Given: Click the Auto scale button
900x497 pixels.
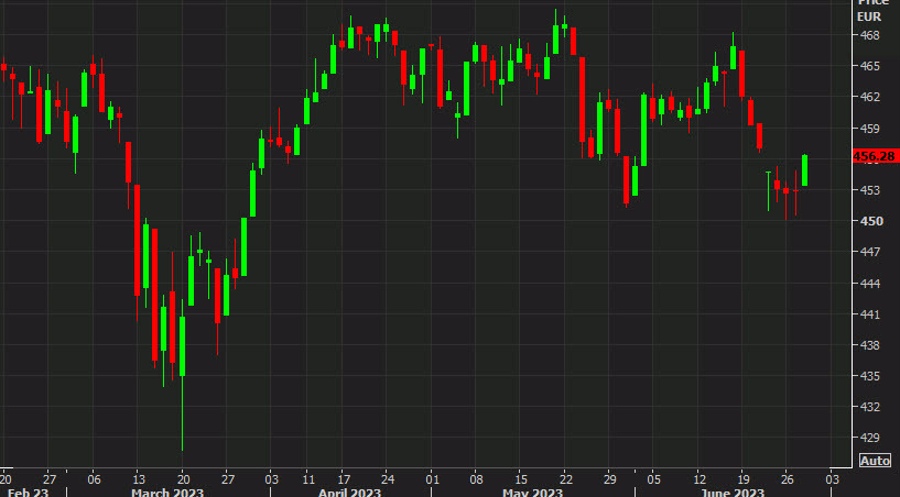Looking at the screenshot, I should pyautogui.click(x=874, y=461).
